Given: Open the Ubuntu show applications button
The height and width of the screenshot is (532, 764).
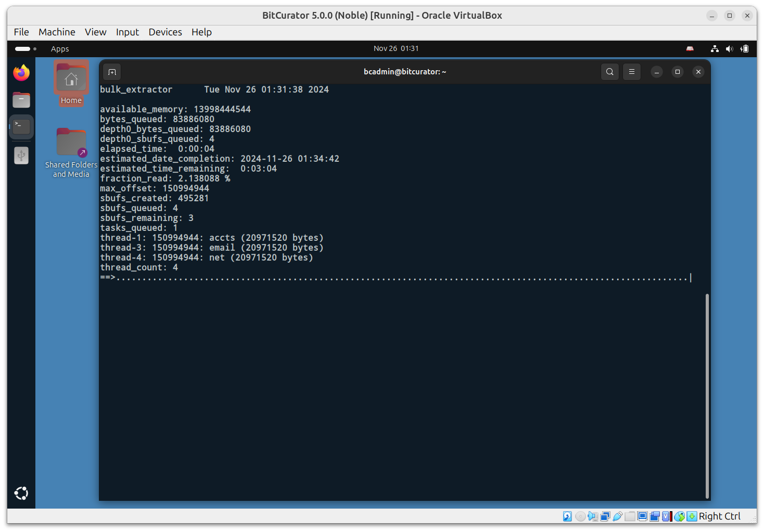Looking at the screenshot, I should [x=21, y=493].
